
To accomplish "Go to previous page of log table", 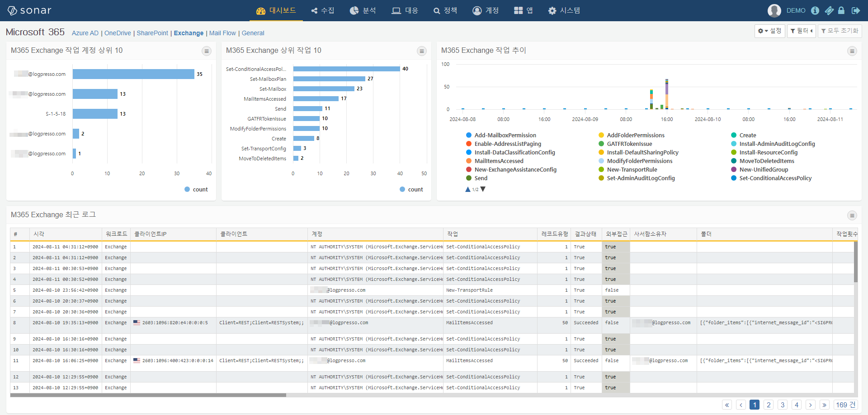I will (741, 405).
